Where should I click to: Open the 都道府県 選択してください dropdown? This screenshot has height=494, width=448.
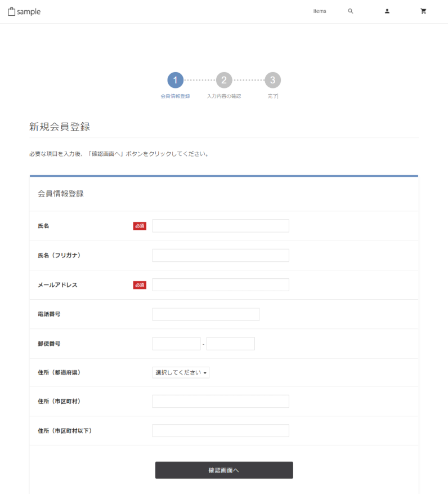click(181, 372)
